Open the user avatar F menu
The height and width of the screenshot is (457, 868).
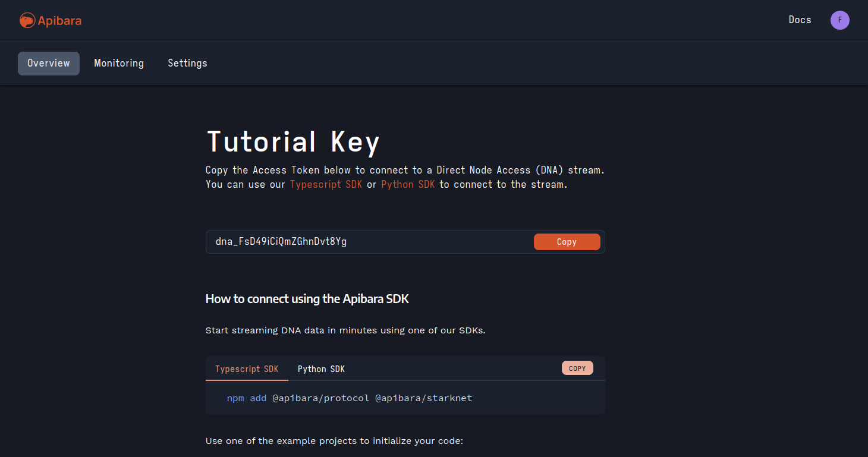click(839, 20)
